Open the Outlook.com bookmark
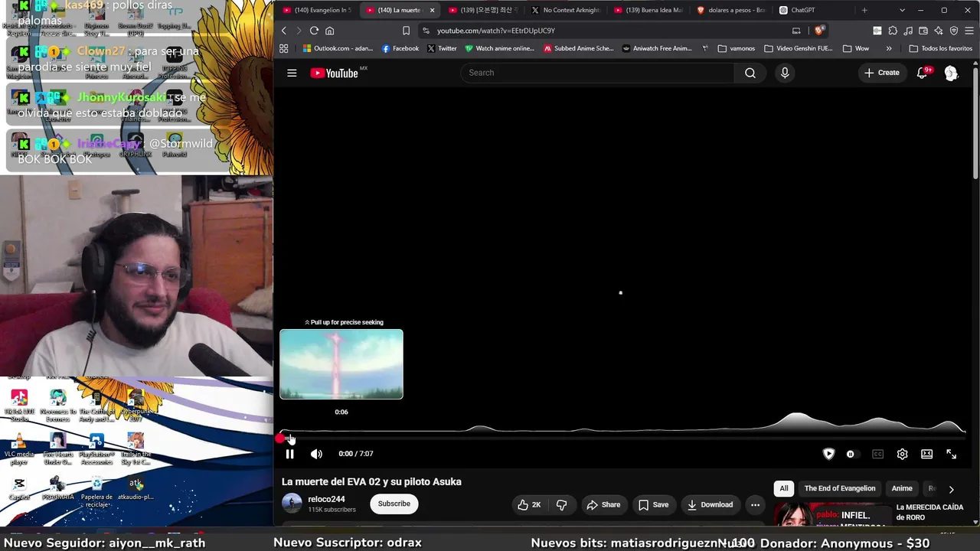Screen dimensions: 980x551 point(338,48)
